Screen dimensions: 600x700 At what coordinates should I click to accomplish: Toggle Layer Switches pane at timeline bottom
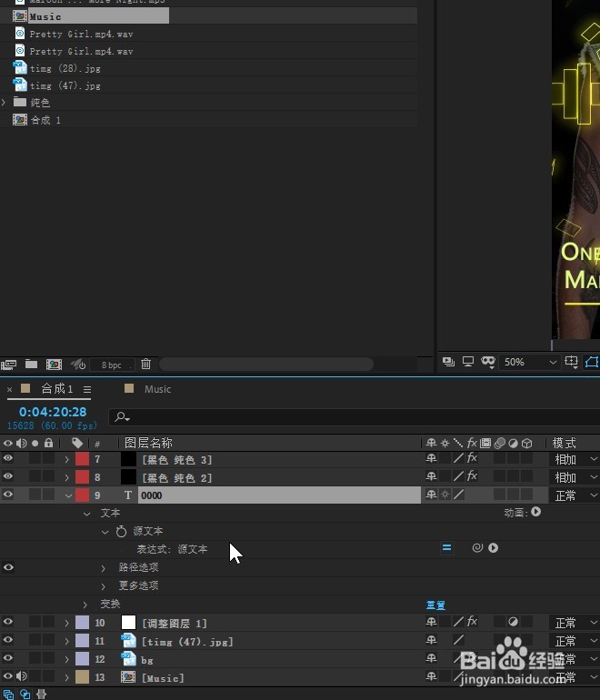point(8,695)
